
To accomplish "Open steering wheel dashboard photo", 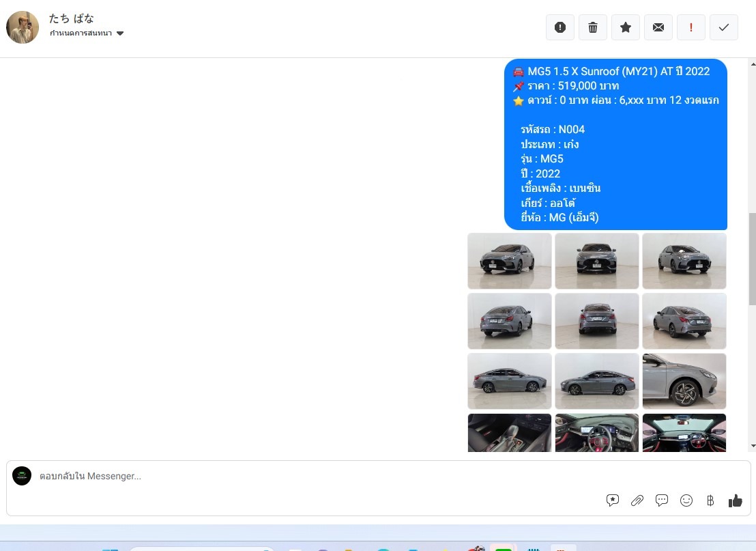I will pyautogui.click(x=597, y=433).
